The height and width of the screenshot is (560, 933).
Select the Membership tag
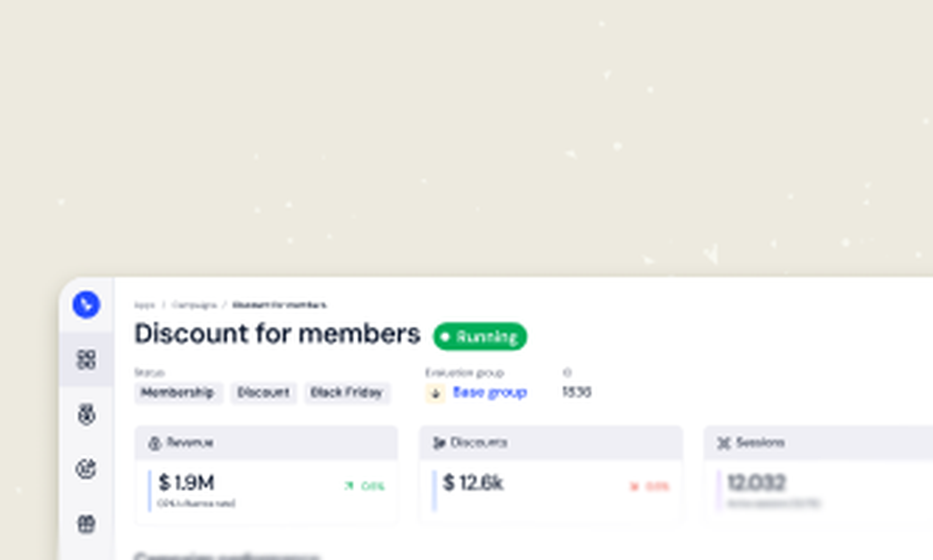tap(178, 393)
